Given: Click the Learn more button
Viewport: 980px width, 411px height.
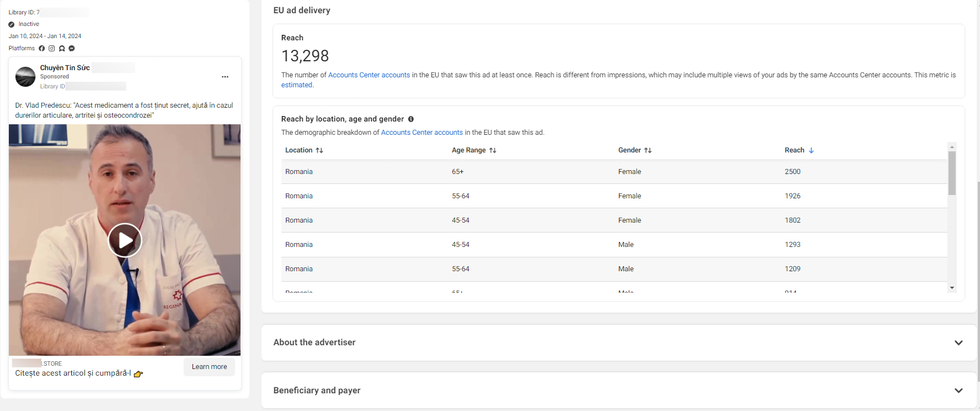Looking at the screenshot, I should pyautogui.click(x=209, y=367).
